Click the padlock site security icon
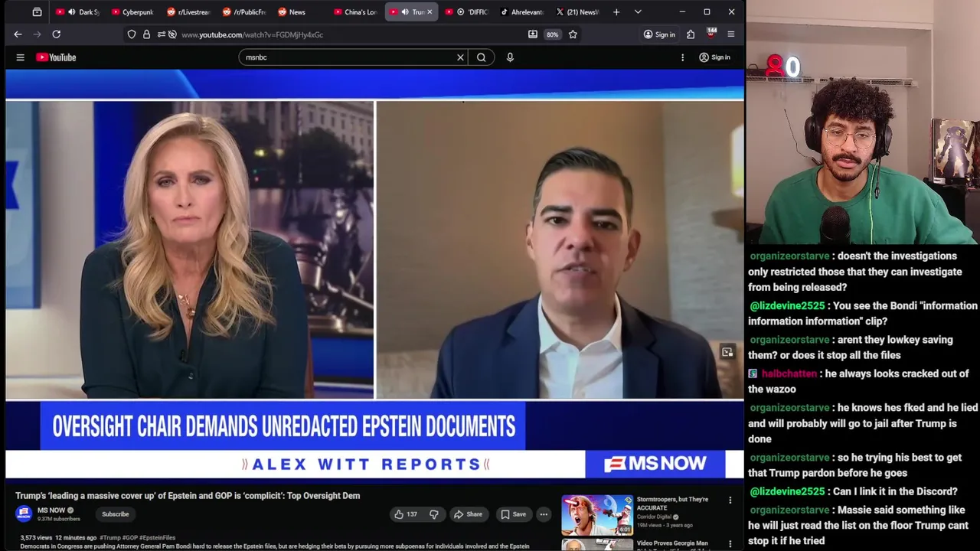The image size is (980, 551). click(x=146, y=34)
